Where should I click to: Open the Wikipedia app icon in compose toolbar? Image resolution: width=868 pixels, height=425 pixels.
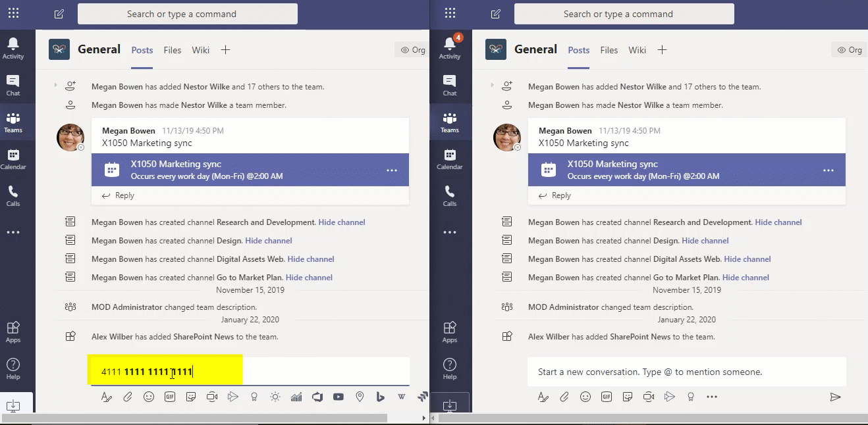[x=402, y=397]
